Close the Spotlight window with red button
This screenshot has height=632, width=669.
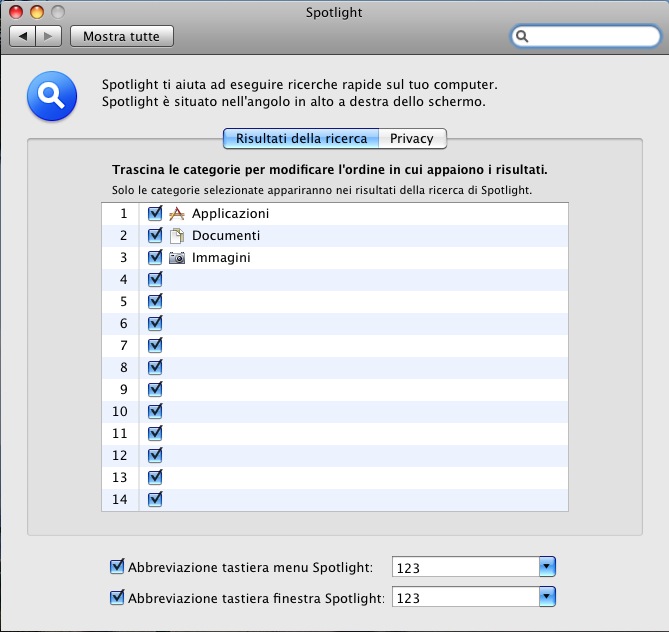[16, 12]
